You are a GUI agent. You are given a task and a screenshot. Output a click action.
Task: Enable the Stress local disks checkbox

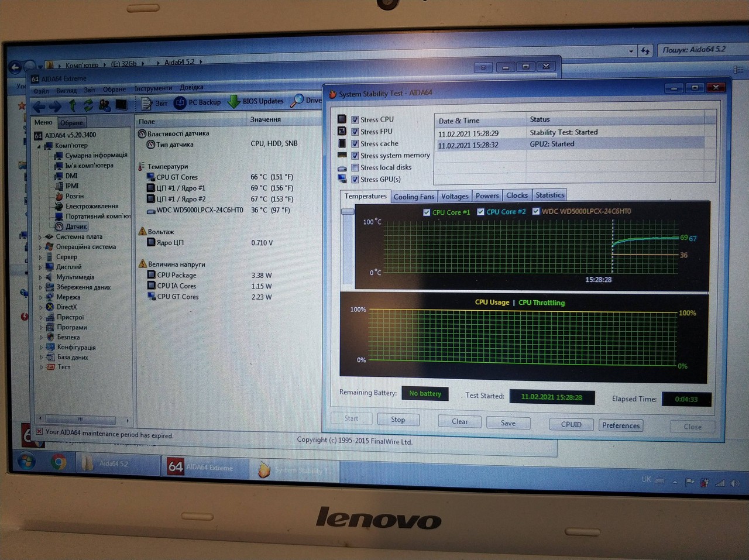[x=355, y=167]
